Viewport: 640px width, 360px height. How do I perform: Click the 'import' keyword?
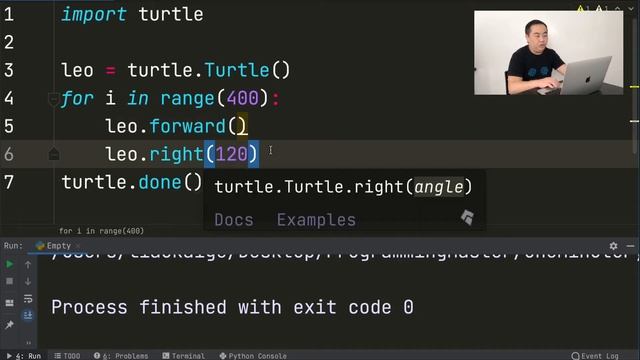coord(94,15)
